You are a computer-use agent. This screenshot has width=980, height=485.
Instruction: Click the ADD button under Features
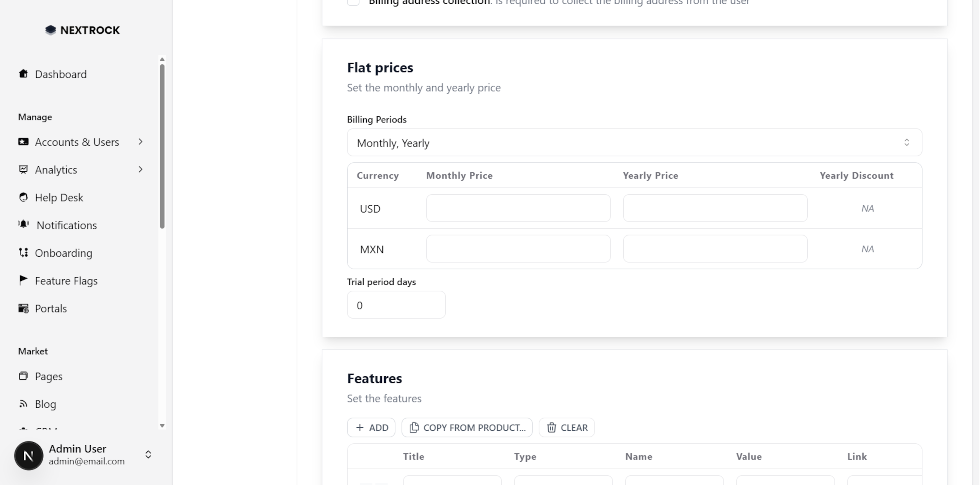point(371,427)
